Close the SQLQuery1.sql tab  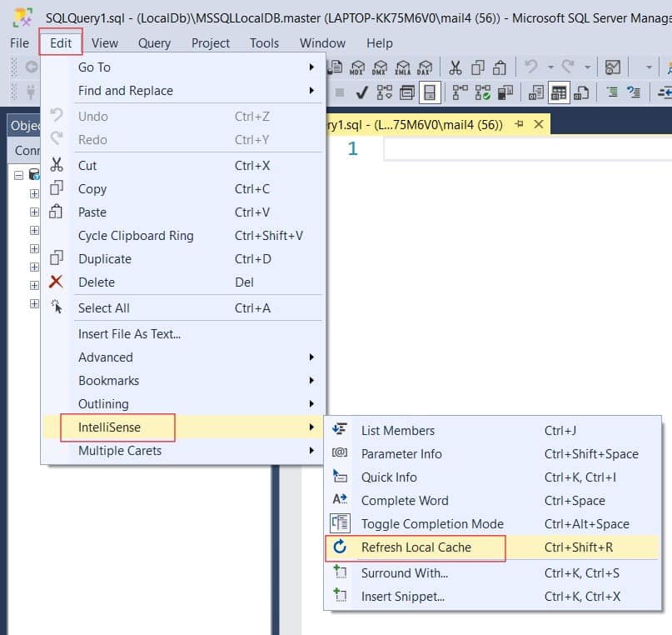click(539, 124)
